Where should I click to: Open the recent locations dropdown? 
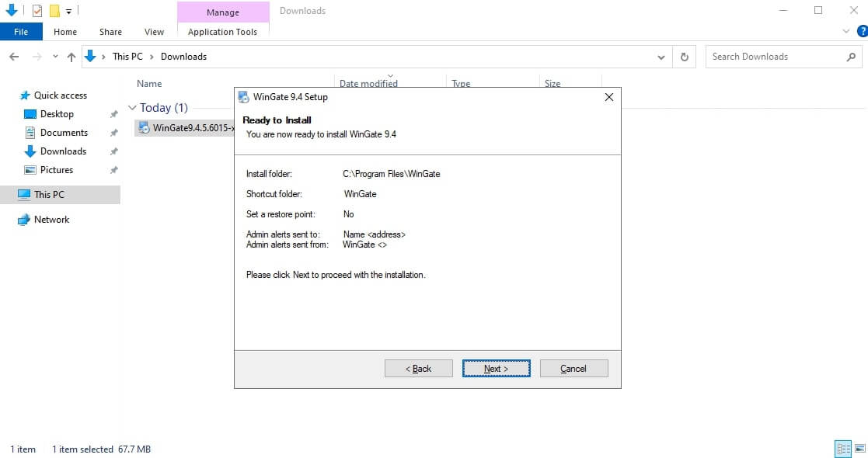[x=55, y=57]
